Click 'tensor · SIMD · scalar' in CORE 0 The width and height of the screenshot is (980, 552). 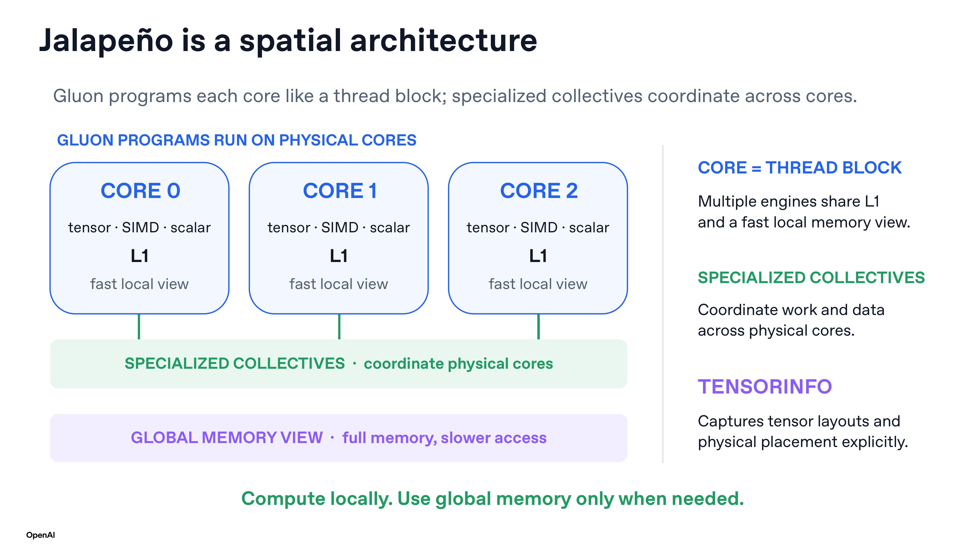[x=139, y=227]
